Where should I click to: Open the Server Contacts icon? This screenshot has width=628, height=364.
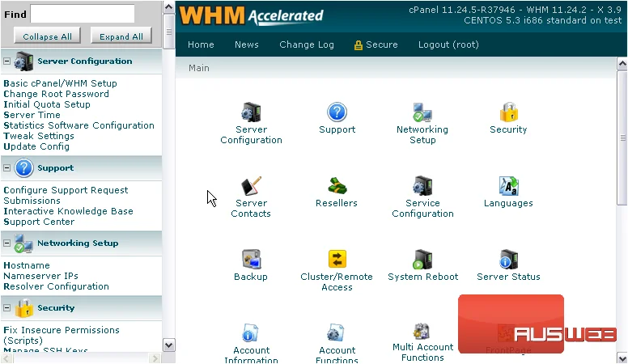coord(251,186)
